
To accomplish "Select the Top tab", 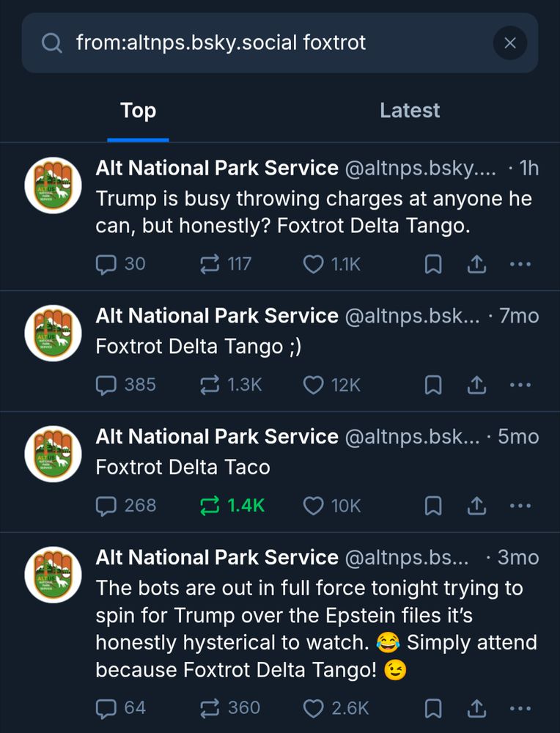I will (138, 110).
